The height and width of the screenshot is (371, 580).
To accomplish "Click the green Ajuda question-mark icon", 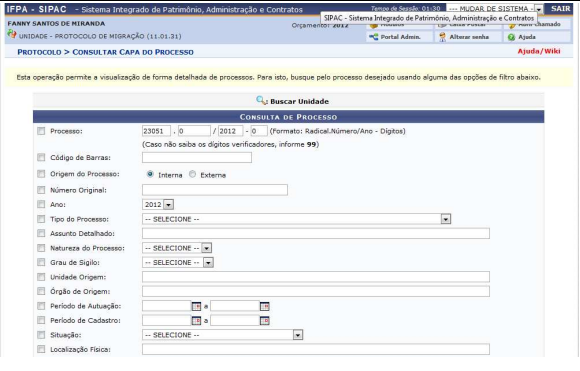I will 511,37.
